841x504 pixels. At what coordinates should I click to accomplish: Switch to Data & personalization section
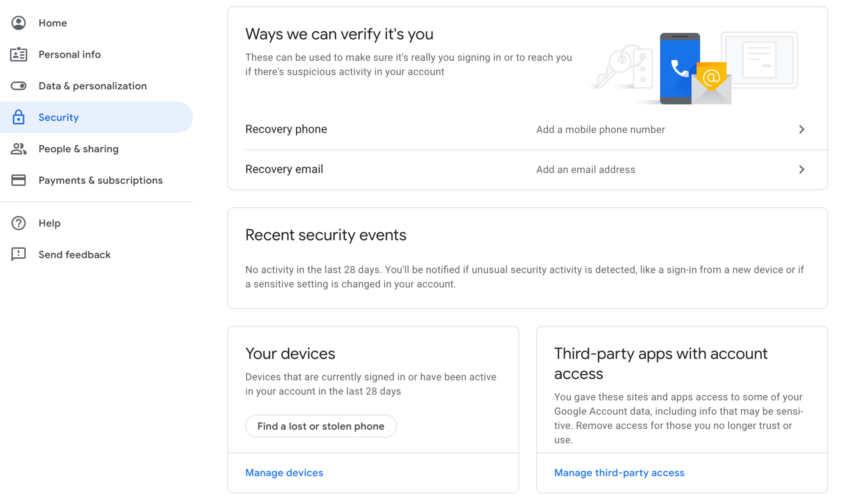coord(92,86)
